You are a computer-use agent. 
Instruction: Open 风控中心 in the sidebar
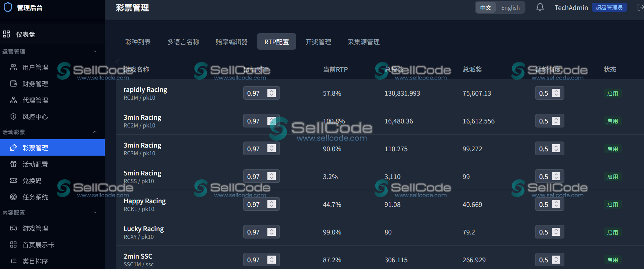(x=52, y=117)
